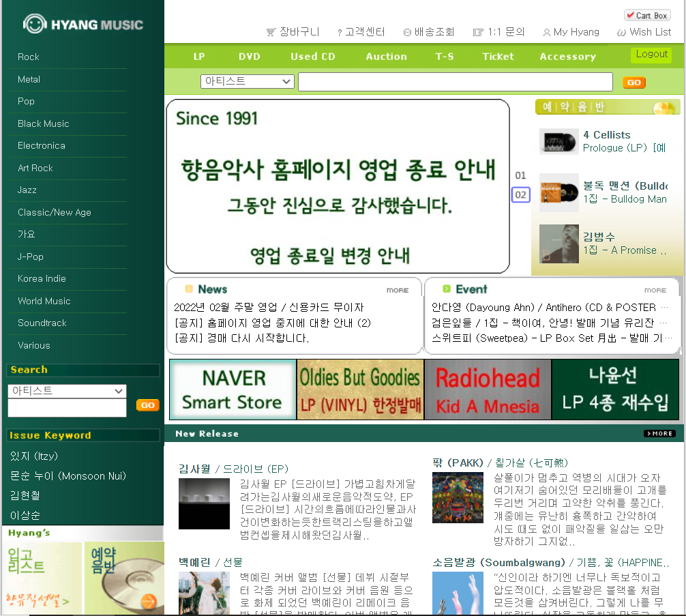686x616 pixels.
Task: Open the 예약 음반 Hyang's tile
Action: pyautogui.click(x=124, y=578)
